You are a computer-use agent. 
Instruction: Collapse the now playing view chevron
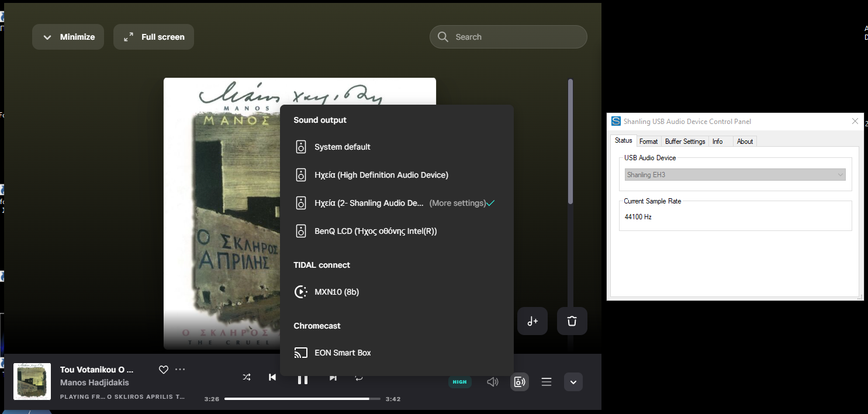tap(573, 381)
